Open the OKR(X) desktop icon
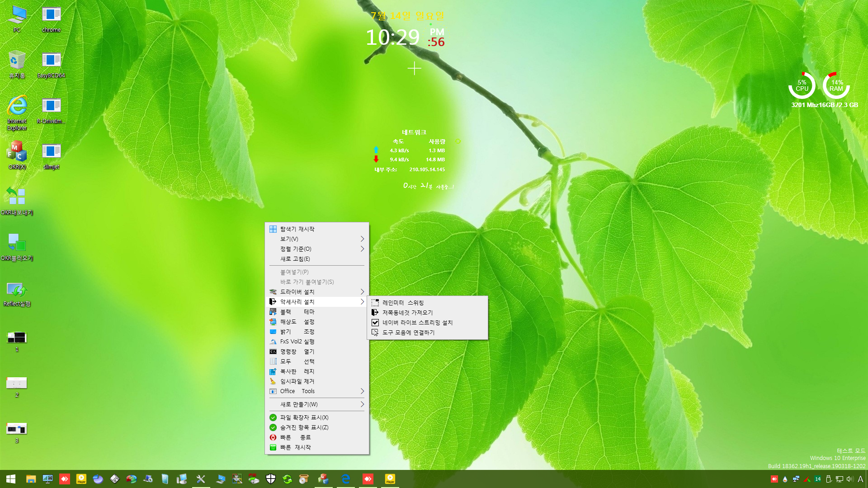This screenshot has width=868, height=488. click(17, 155)
